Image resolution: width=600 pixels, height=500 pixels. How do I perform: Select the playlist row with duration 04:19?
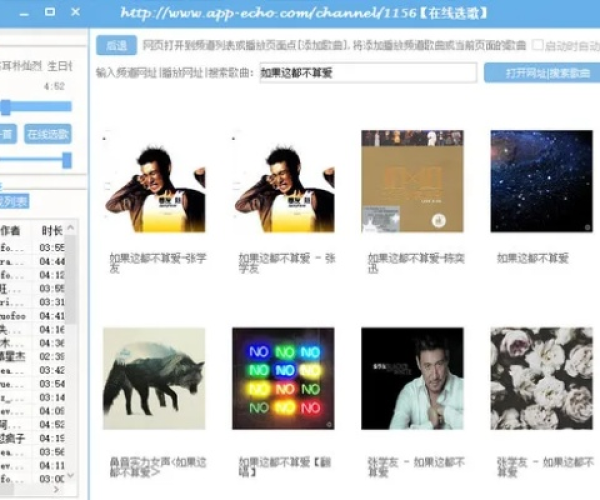33,438
